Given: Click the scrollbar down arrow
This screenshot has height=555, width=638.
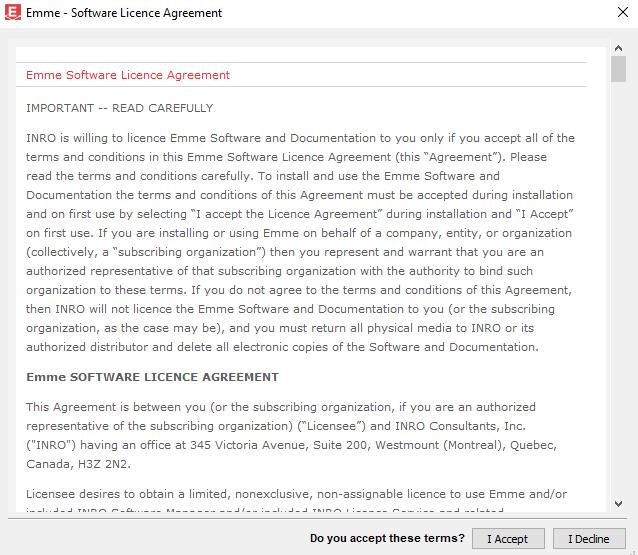Looking at the screenshot, I should tap(618, 504).
